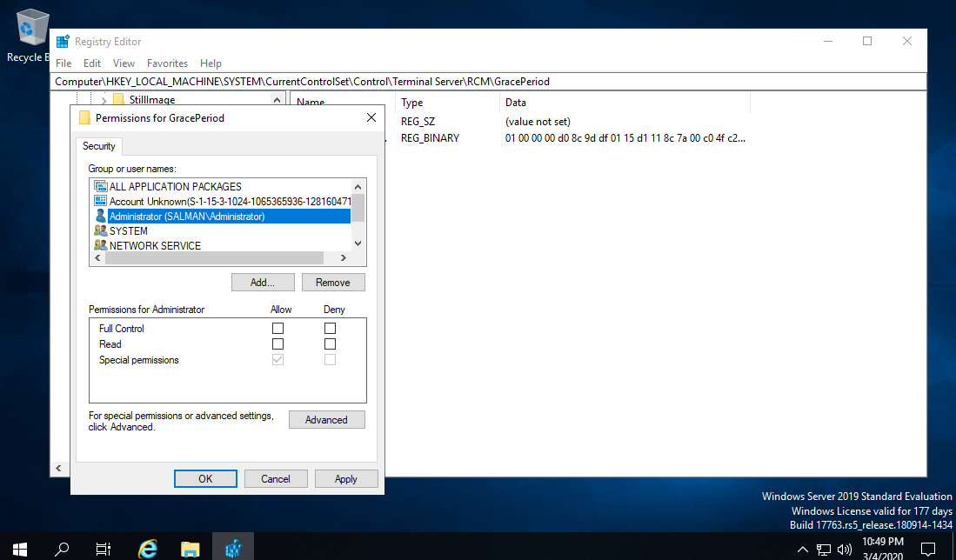Open taskbar Search magnifier
The image size is (956, 560).
(62, 549)
